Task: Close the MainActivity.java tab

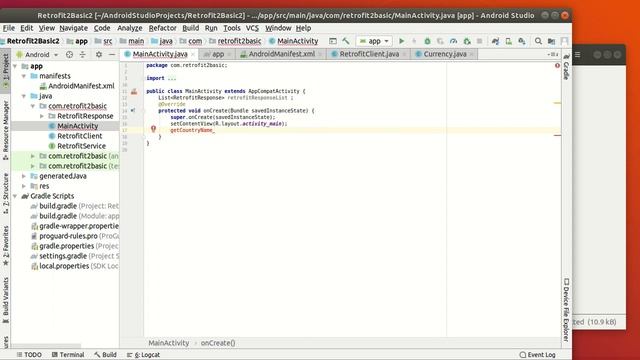Action: pyautogui.click(x=193, y=54)
